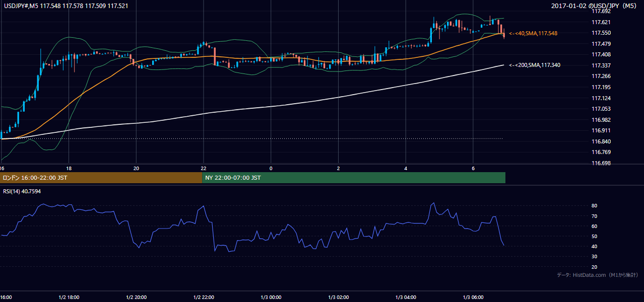Click price axis value 117.053

(x=601, y=109)
